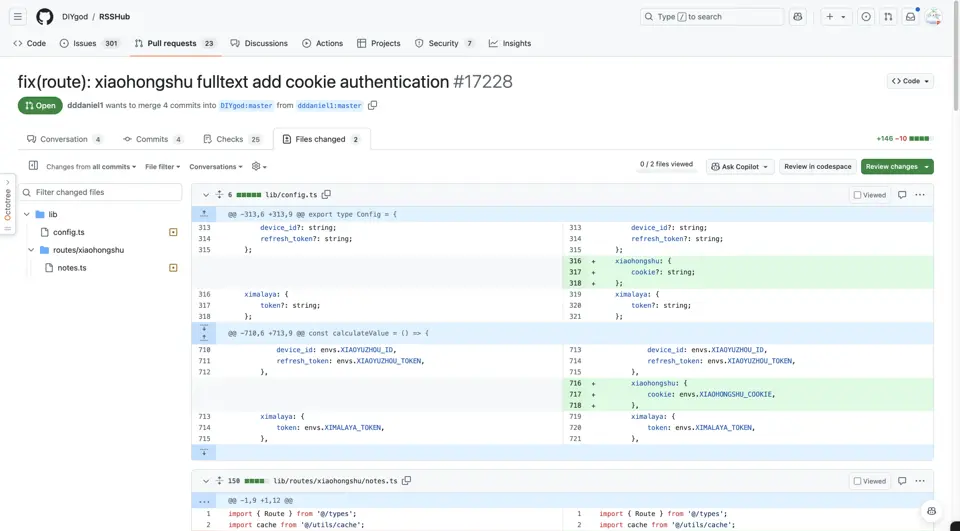Open the notifications inbox icon
960x531 pixels.
pos(910,17)
